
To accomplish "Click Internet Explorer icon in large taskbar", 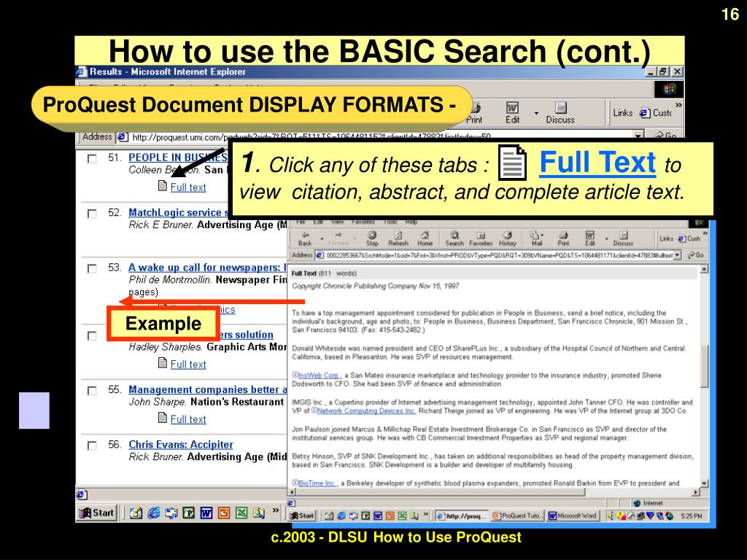I will click(x=154, y=513).
